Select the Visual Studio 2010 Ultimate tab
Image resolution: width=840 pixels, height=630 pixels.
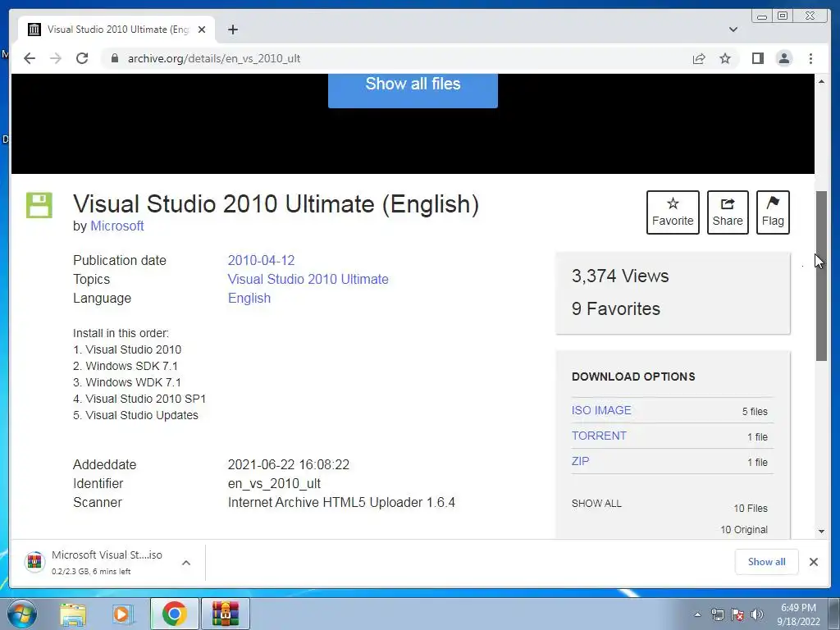(116, 30)
